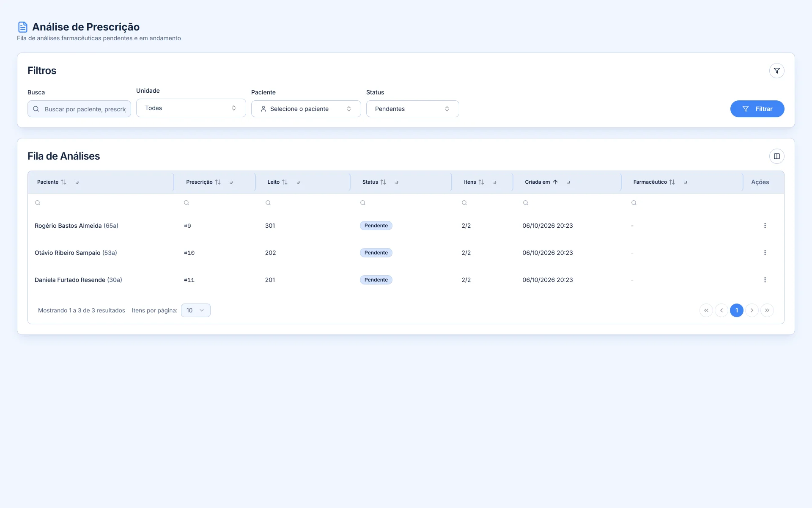The width and height of the screenshot is (812, 508).
Task: Open actions menu for Otávio Ribeiro Sampaio
Action: pyautogui.click(x=765, y=253)
